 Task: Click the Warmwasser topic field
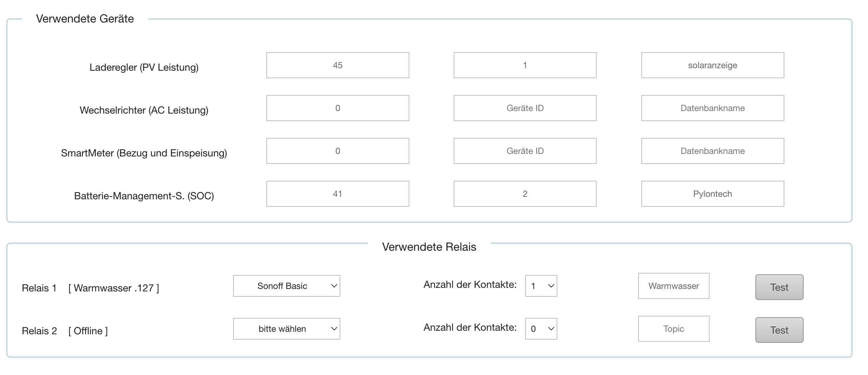click(674, 286)
